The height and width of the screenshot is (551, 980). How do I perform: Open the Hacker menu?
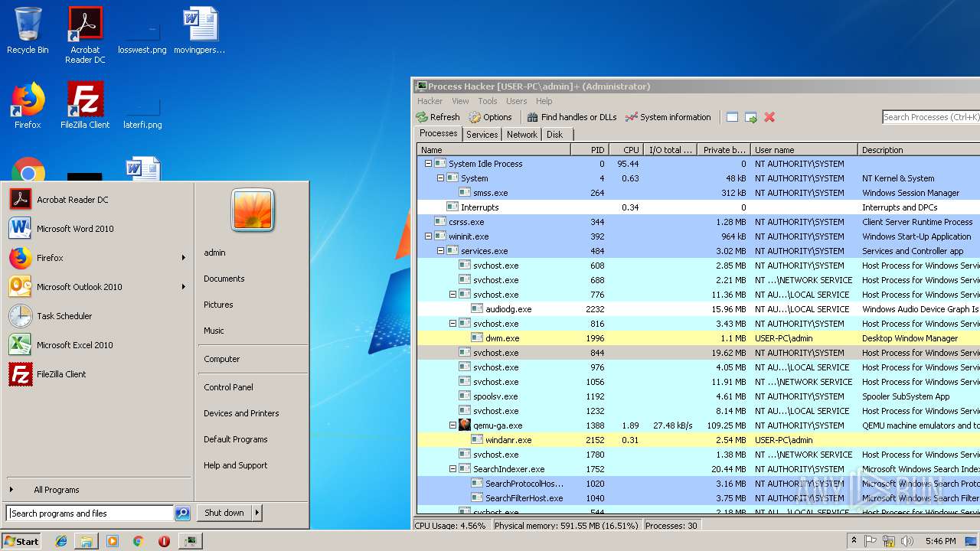tap(430, 101)
